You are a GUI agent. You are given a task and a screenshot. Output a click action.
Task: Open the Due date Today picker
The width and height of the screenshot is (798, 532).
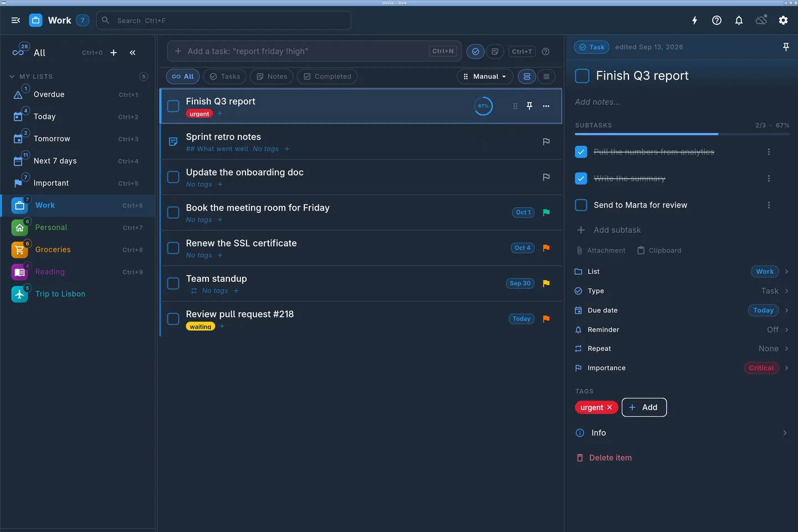(x=763, y=310)
